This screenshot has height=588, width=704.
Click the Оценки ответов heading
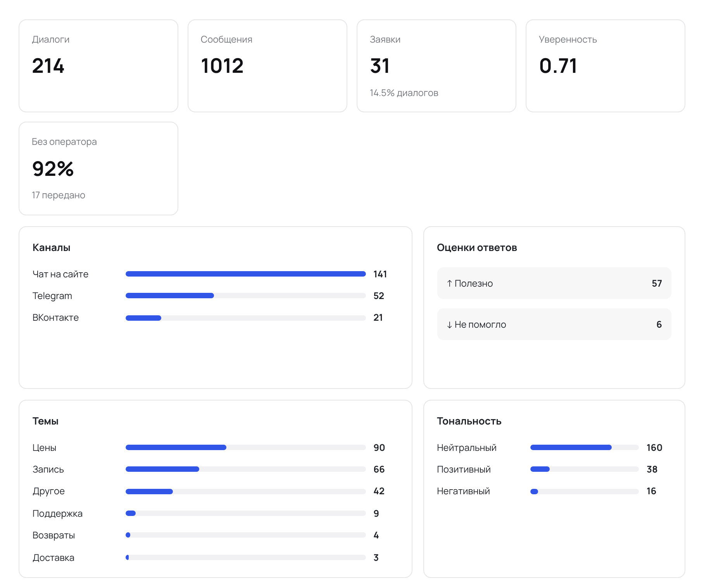pos(477,248)
